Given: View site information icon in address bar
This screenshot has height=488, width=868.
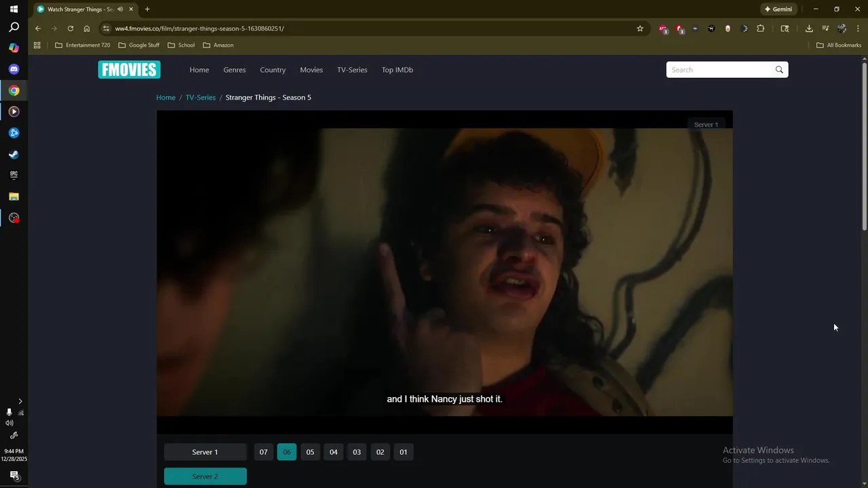Looking at the screenshot, I should tap(106, 28).
